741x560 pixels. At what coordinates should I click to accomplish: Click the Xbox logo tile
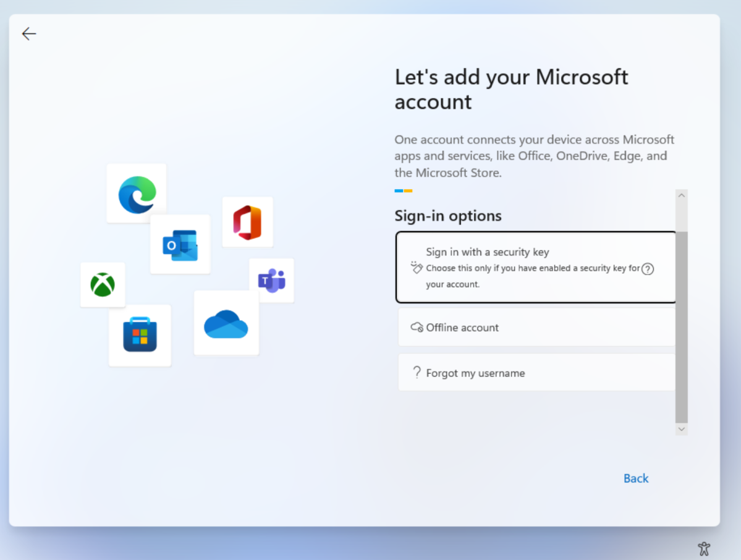coord(103,285)
